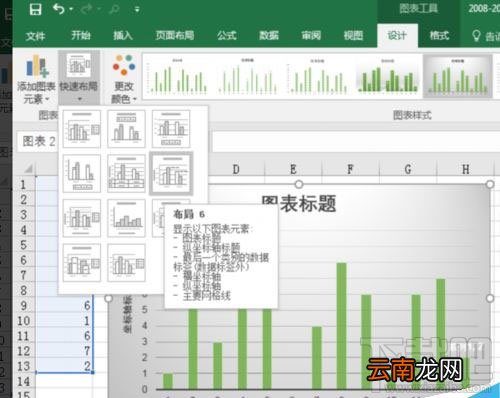The image size is (500, 398).
Task: Choose Layout 11 in quick layout gallery
Action: click(x=126, y=263)
